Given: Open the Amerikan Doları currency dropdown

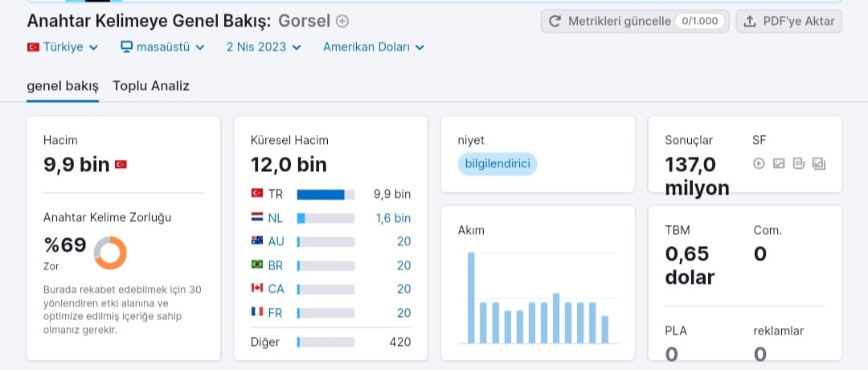Looking at the screenshot, I should pyautogui.click(x=374, y=47).
